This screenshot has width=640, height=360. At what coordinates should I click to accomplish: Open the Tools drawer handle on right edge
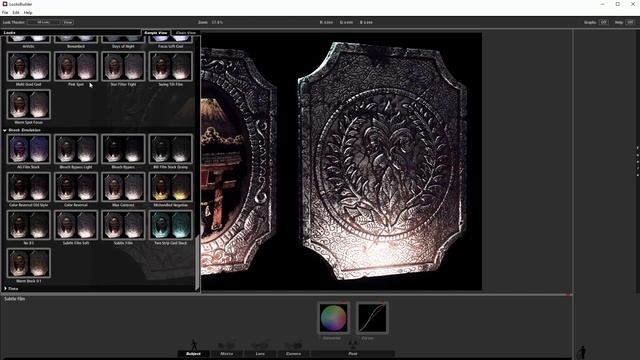(638, 161)
